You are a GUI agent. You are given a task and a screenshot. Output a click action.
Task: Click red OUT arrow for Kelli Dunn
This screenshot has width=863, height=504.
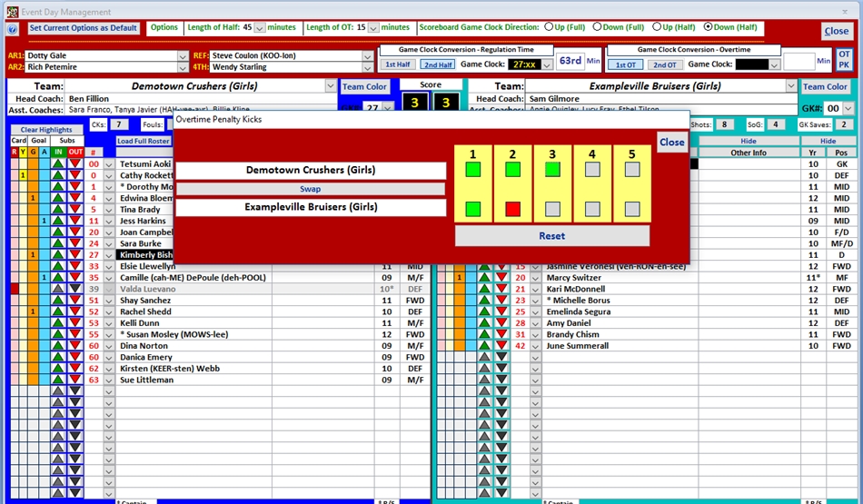click(75, 323)
